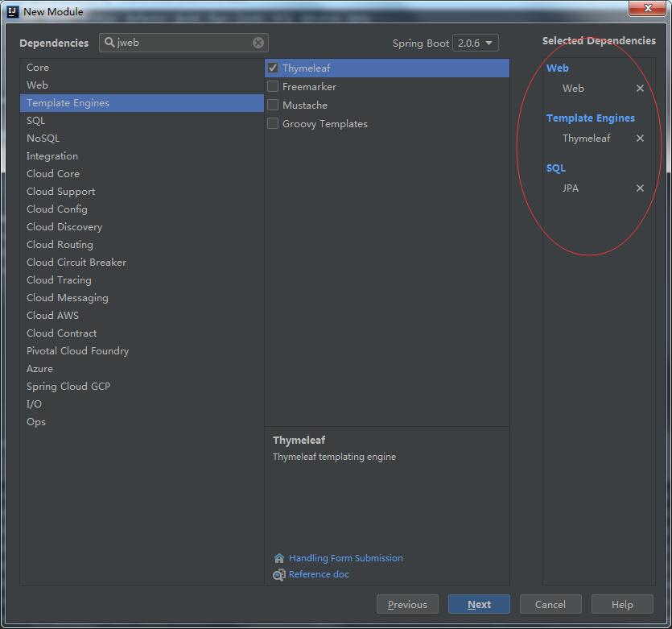Screen dimensions: 672x629
Task: Remove Thymeleaf from selected dependencies
Action: pyautogui.click(x=640, y=138)
